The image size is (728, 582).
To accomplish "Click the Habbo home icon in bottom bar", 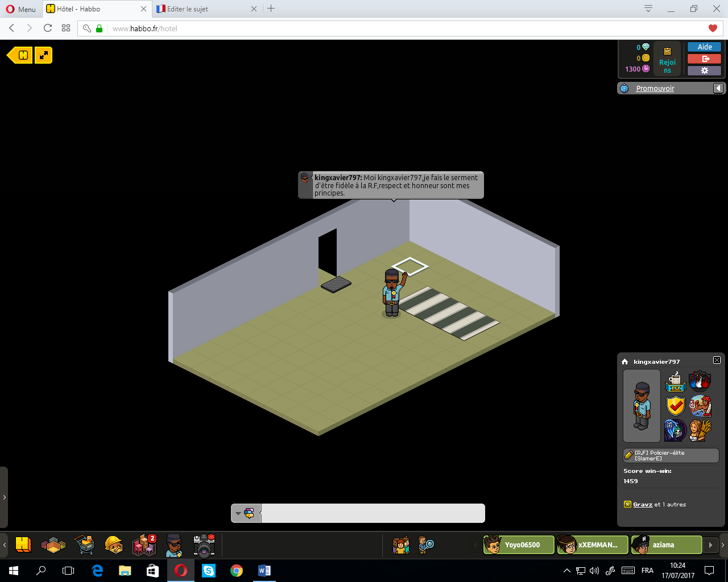I will point(23,545).
